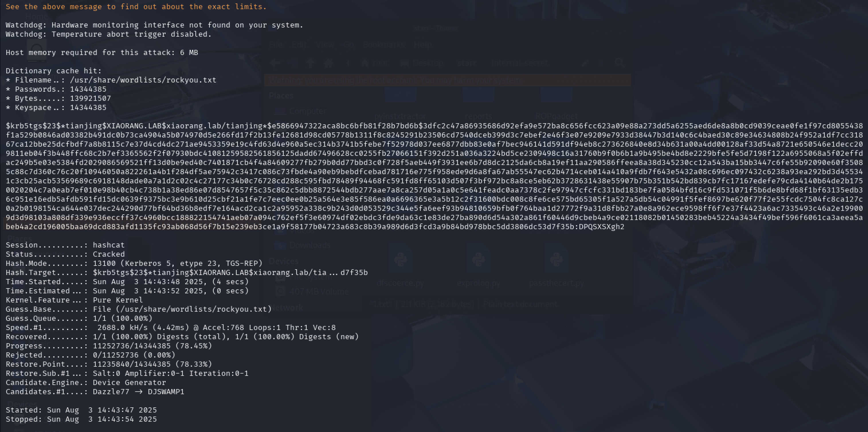Click the 'Time.Started' 14:43:48 line
This screenshot has width=868, height=432.
coord(127,282)
